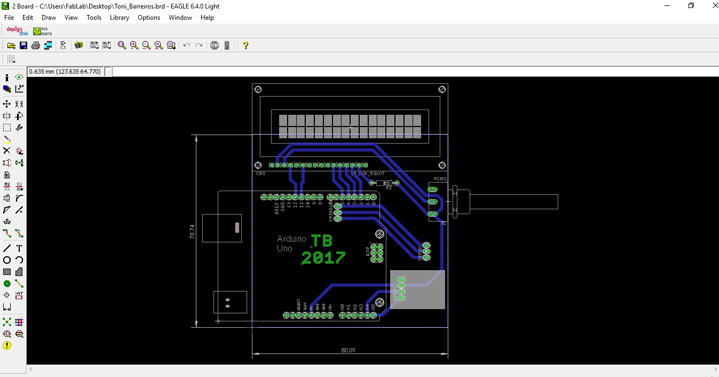Click the Info tool icon
719x377 pixels.
(x=7, y=77)
